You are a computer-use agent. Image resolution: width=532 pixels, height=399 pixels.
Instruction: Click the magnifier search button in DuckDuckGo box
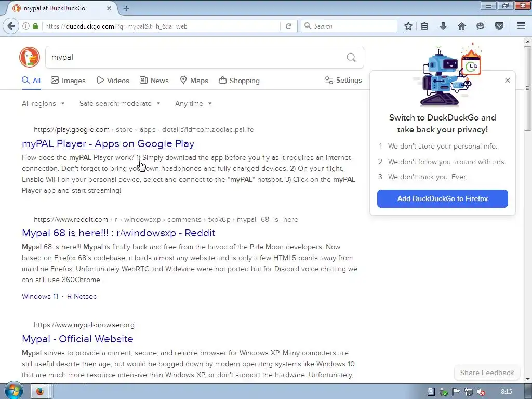351,57
